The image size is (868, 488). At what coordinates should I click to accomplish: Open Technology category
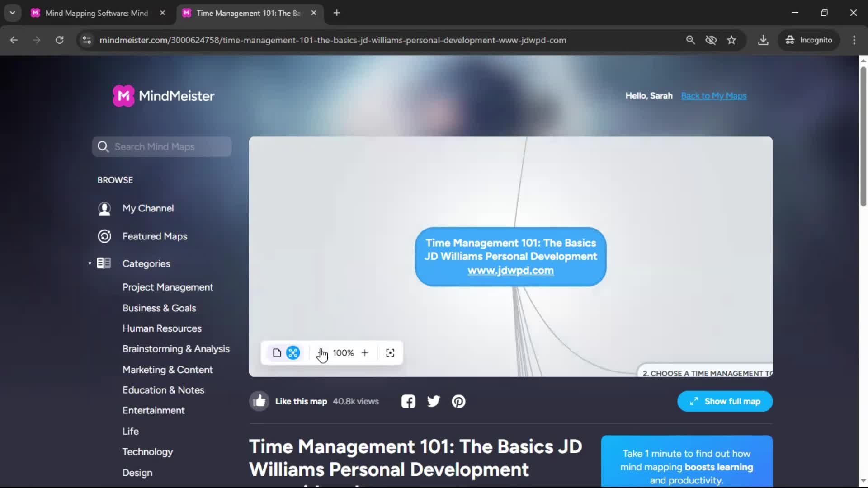pyautogui.click(x=147, y=452)
